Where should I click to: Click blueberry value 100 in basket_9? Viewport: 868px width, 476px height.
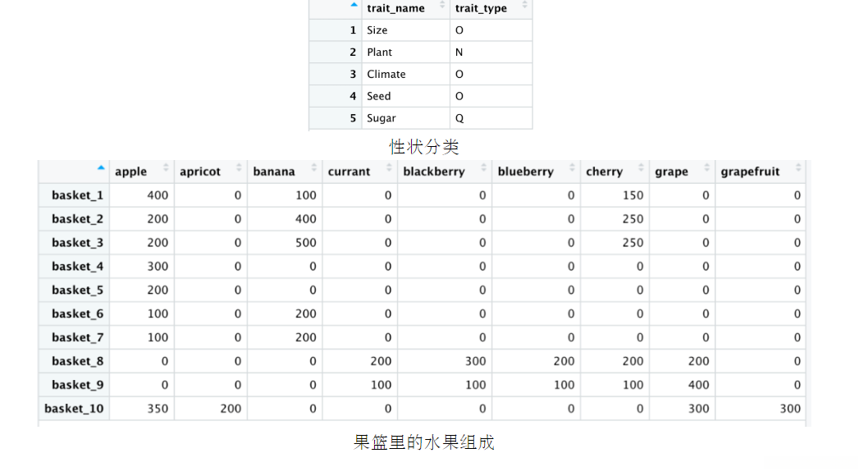(x=564, y=385)
